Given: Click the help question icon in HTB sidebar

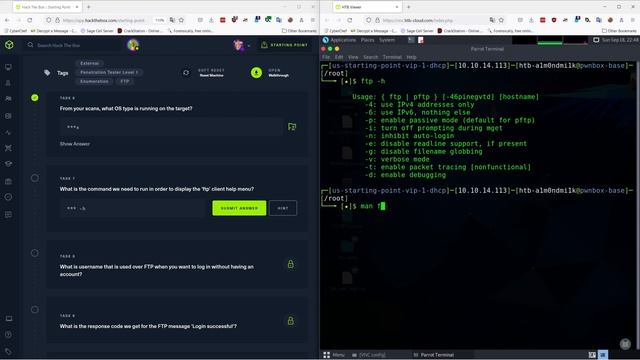Looking at the screenshot, I should pyautogui.click(x=8, y=335).
